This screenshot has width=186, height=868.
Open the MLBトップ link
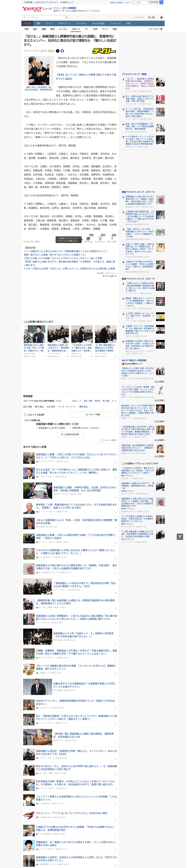77,401
